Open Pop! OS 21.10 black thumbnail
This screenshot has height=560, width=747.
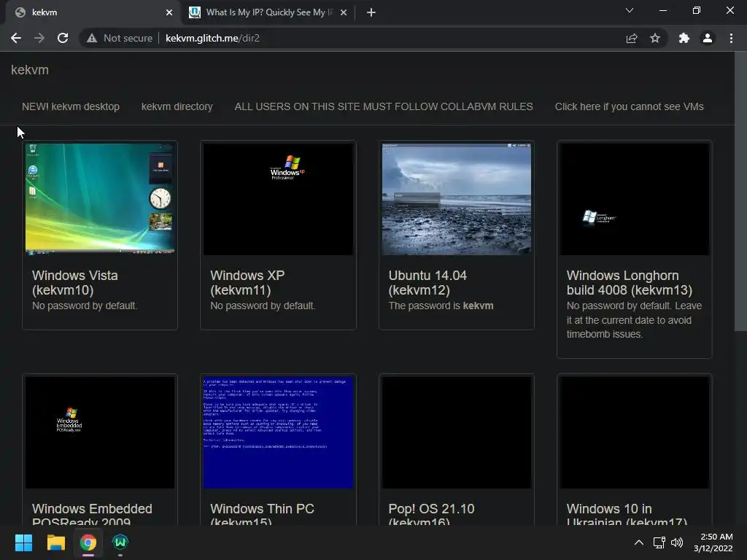tap(457, 432)
